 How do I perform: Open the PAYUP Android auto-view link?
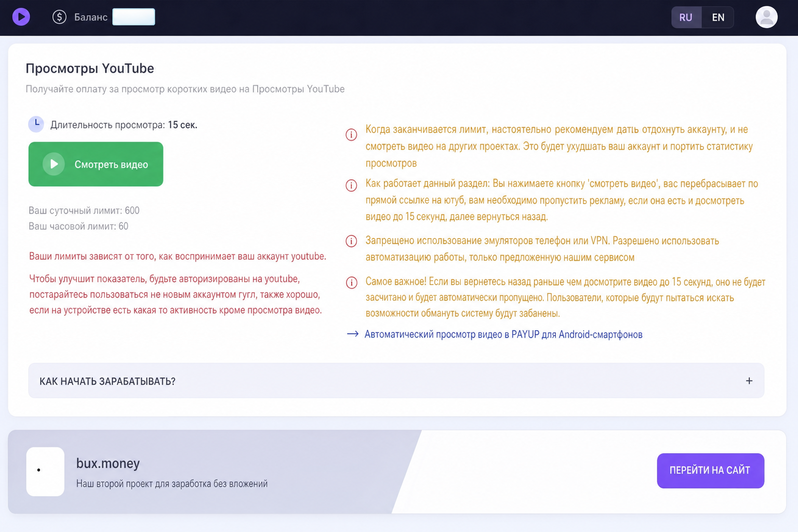(x=503, y=335)
